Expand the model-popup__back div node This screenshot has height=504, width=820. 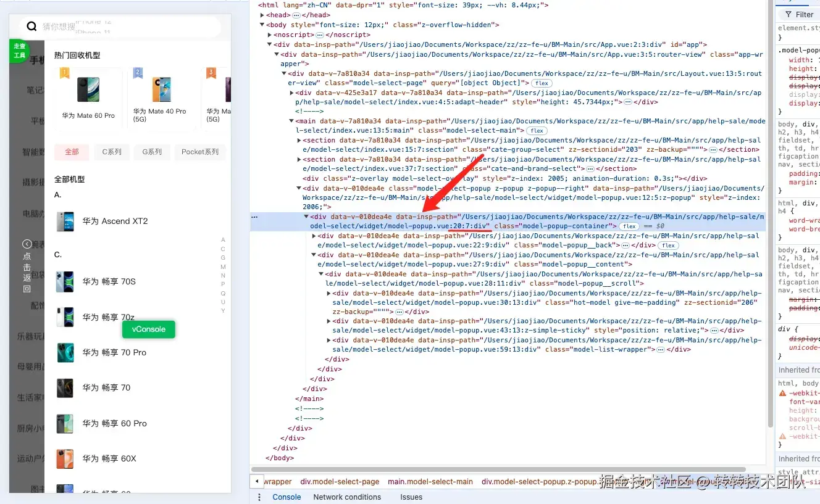(x=314, y=236)
